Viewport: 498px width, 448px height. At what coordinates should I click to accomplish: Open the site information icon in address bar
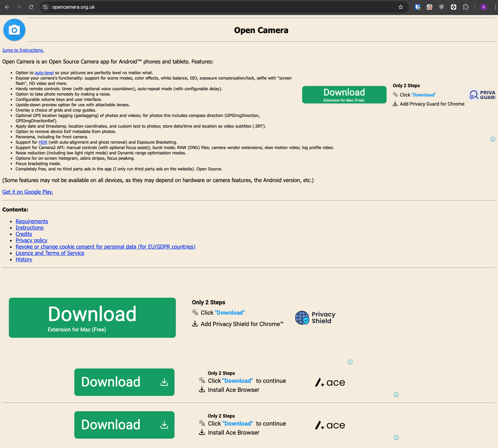point(46,7)
